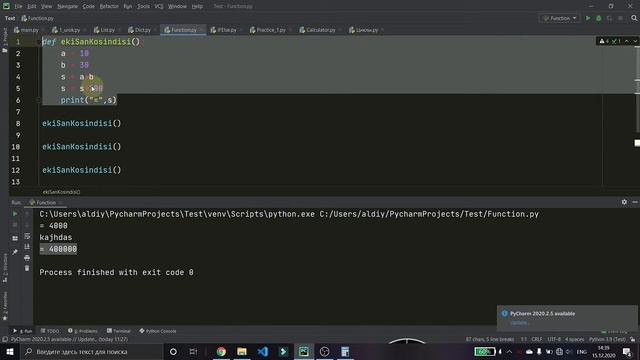640x360 pixels.
Task: Open Help menu
Action: click(197, 6)
